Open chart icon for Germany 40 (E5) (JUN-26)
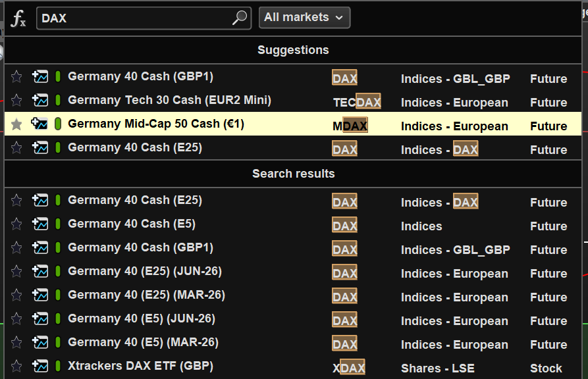The image size is (588, 379). (40, 318)
